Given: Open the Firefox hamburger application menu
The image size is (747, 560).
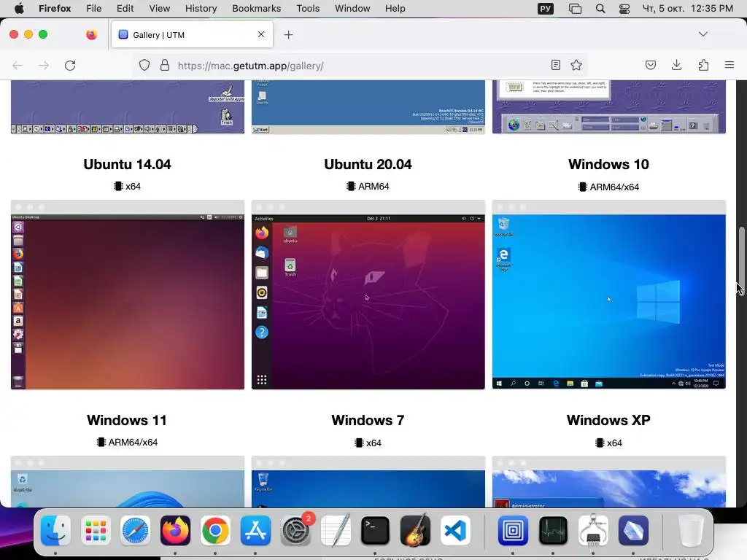Looking at the screenshot, I should [729, 65].
